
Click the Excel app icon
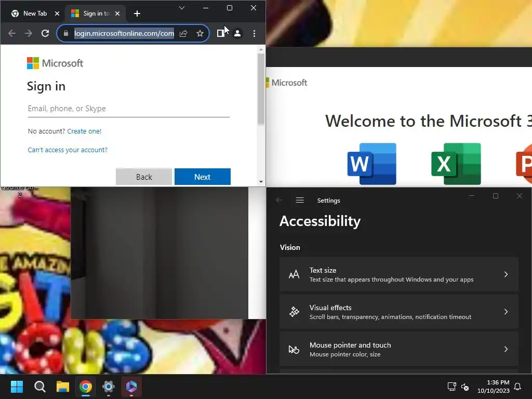[456, 164]
